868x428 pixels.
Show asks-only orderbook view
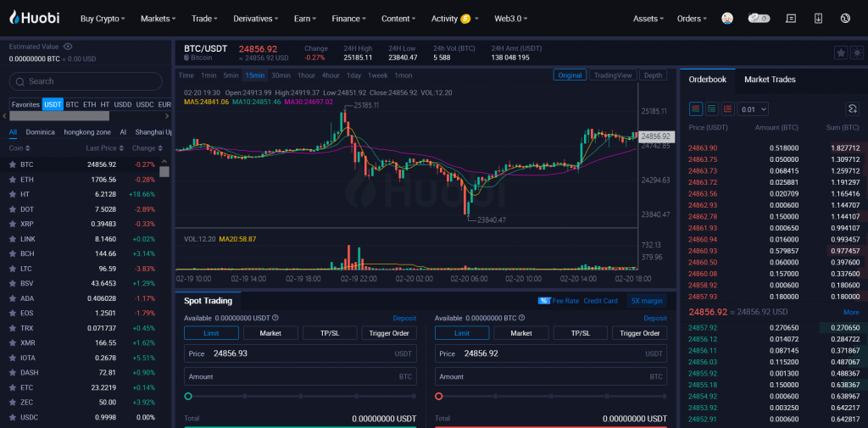(x=727, y=109)
